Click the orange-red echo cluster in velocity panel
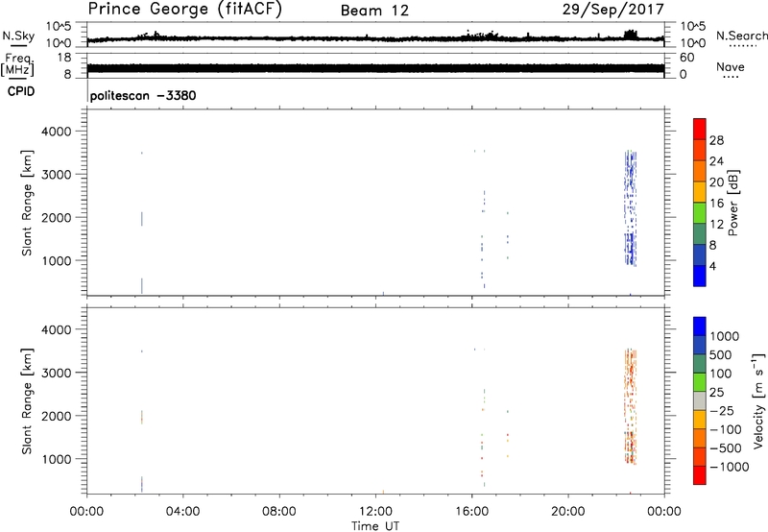Screen dimensions: 768x532 (631, 406)
